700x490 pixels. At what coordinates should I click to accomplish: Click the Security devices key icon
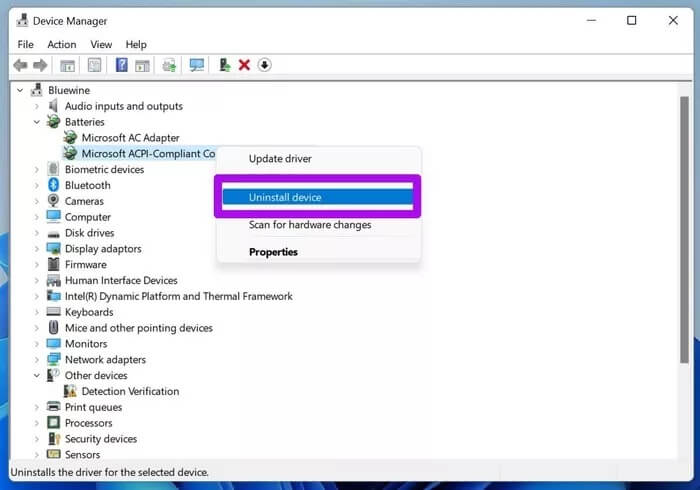click(54, 439)
